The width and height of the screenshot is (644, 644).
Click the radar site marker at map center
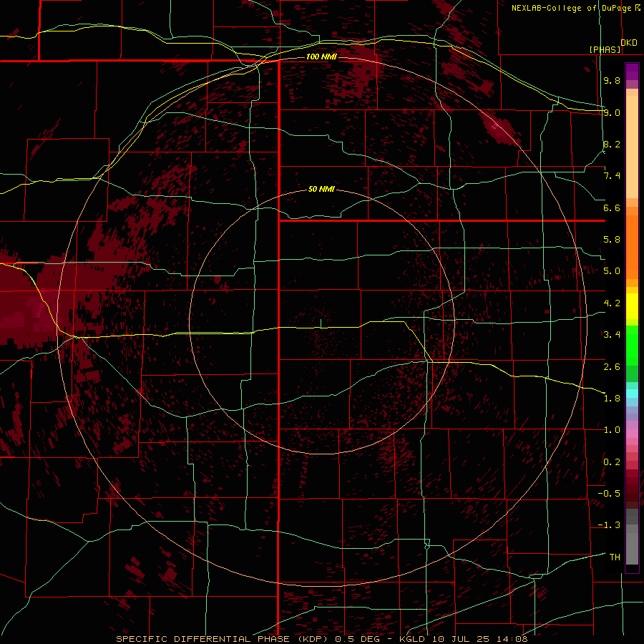tap(321, 323)
